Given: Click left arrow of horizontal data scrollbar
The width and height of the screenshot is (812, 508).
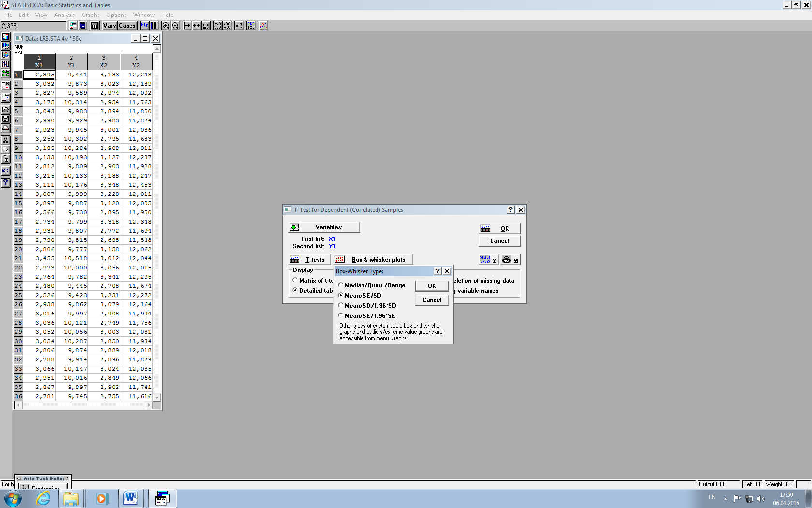Looking at the screenshot, I should pyautogui.click(x=18, y=405).
